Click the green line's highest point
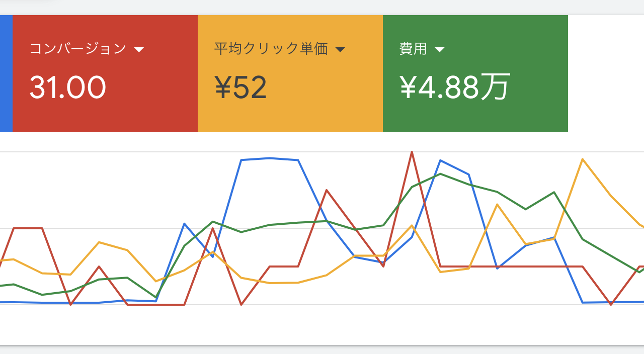 [441, 174]
